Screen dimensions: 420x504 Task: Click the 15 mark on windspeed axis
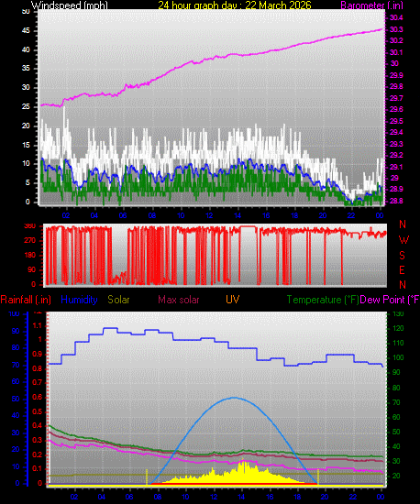pos(26,145)
